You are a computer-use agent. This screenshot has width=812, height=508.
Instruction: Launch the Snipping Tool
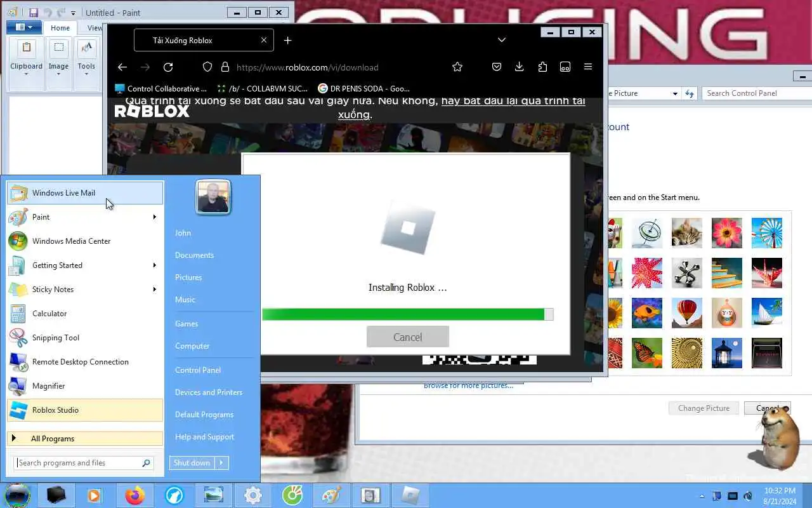(85, 338)
